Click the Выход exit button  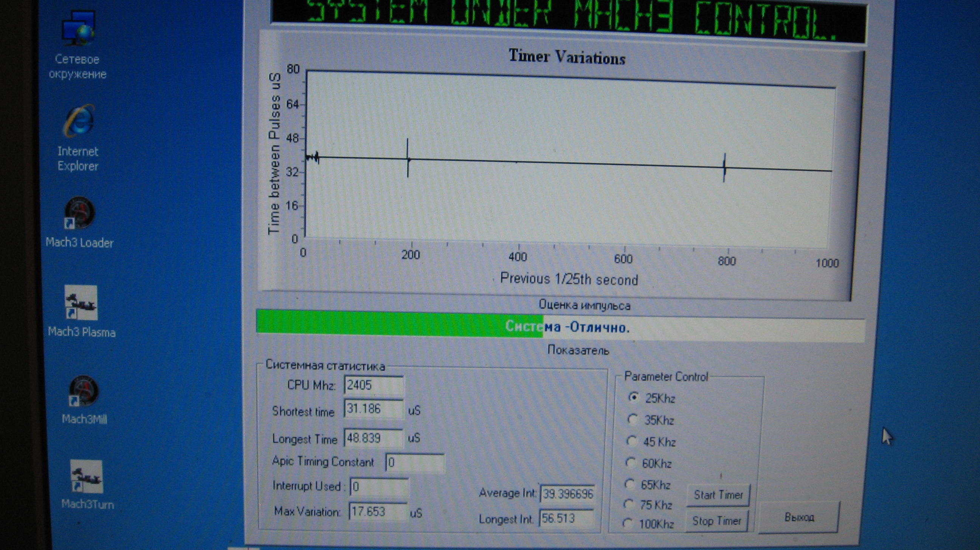tap(799, 517)
